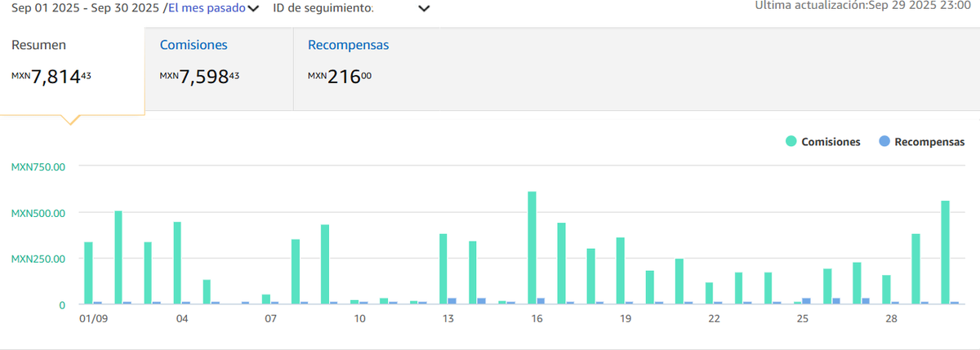Toggle the Comisiones legend green dot
This screenshot has height=350, width=980.
[791, 141]
